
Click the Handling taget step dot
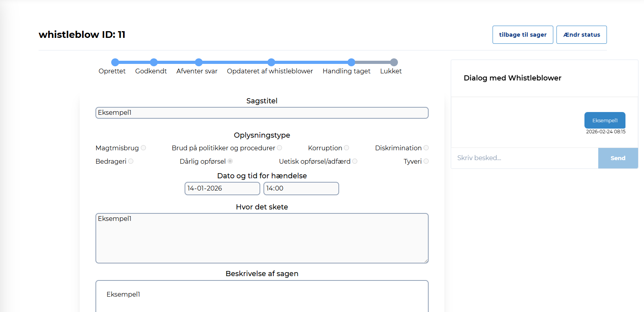coord(351,62)
